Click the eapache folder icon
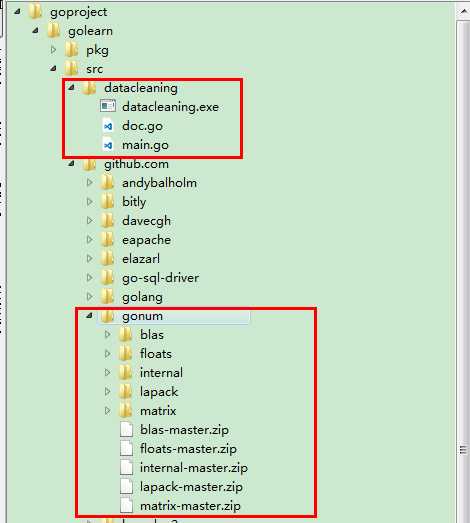The image size is (470, 523). click(107, 240)
